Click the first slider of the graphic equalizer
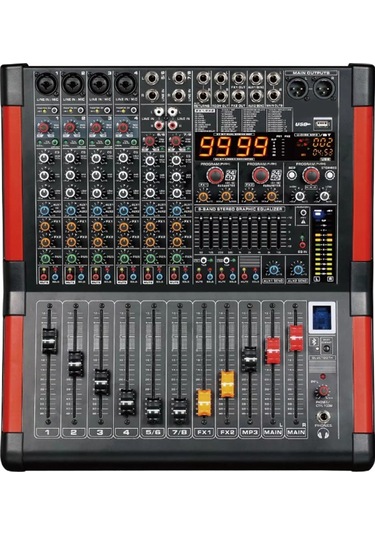 click(200, 233)
